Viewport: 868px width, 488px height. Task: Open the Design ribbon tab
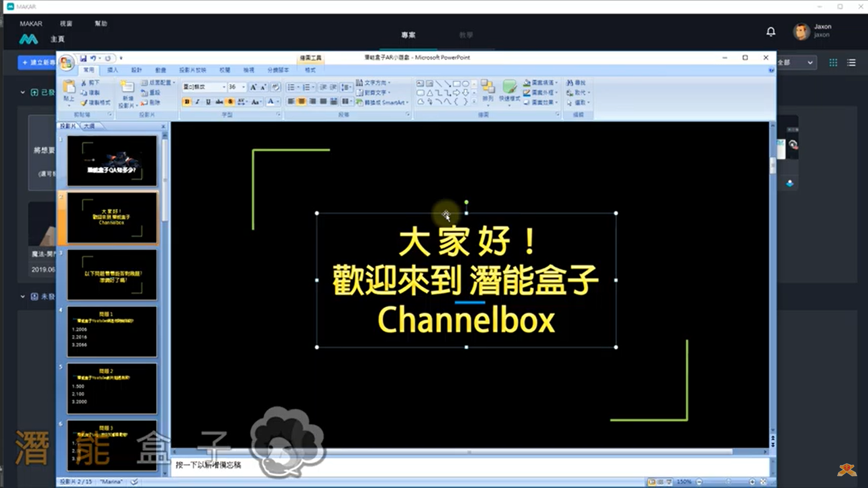tap(137, 70)
